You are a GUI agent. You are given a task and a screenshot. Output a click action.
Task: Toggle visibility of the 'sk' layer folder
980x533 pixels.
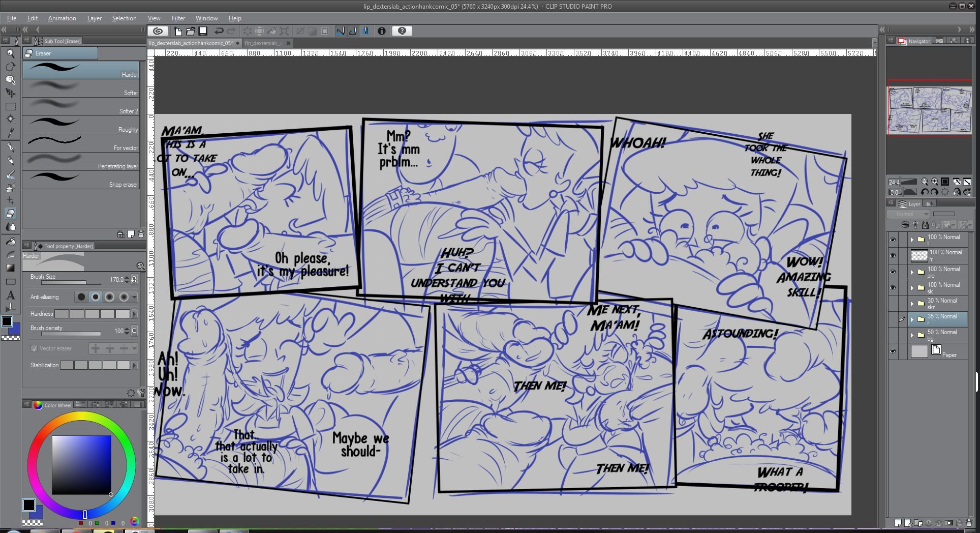(x=893, y=288)
